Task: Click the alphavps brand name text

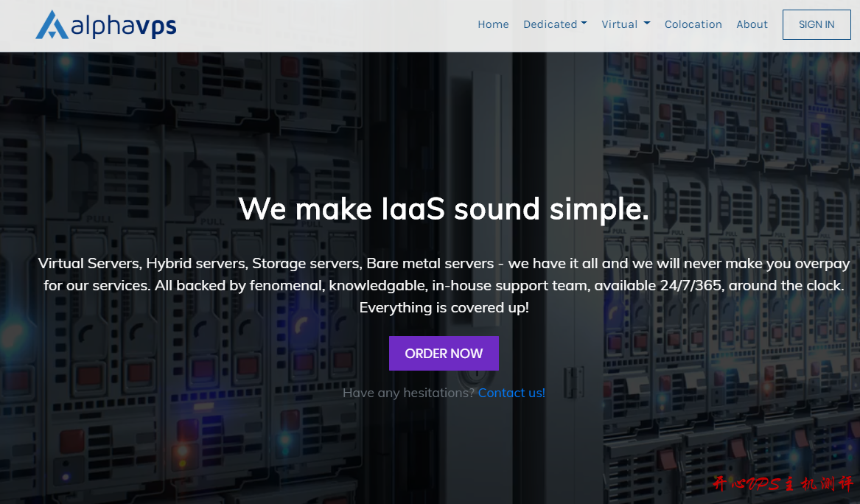Action: point(124,26)
